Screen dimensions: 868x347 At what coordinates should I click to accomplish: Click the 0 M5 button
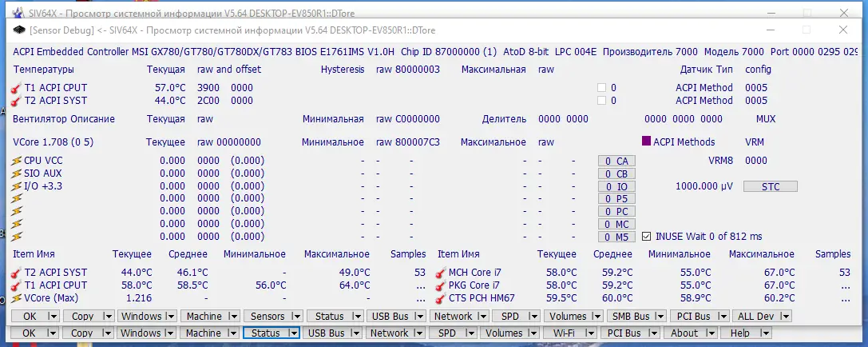tap(616, 237)
